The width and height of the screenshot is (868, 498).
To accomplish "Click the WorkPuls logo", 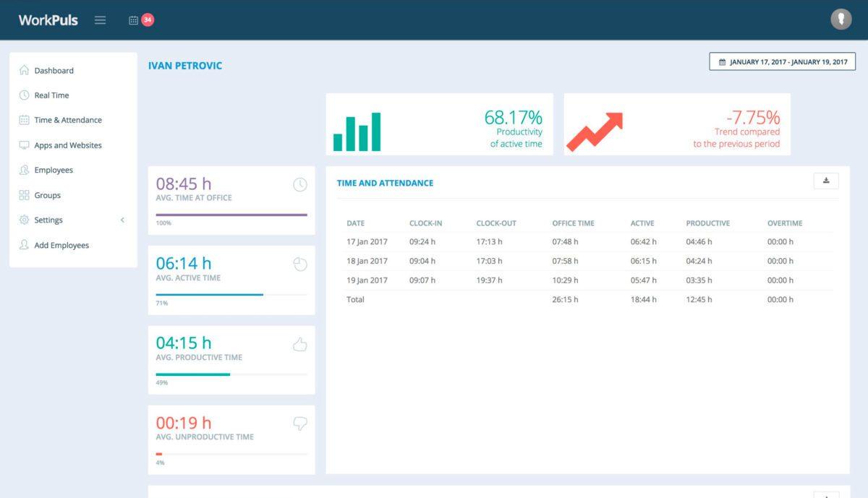I will coord(48,20).
